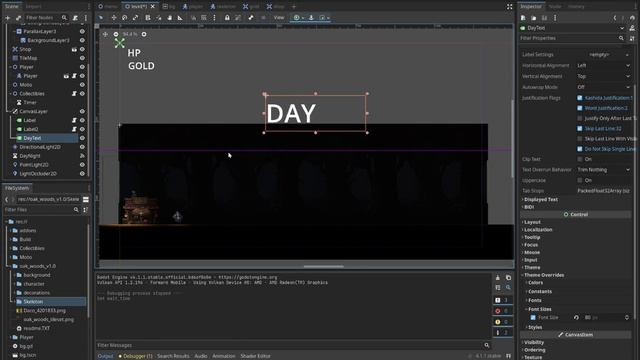Expand Layout section in Inspector

point(531,222)
